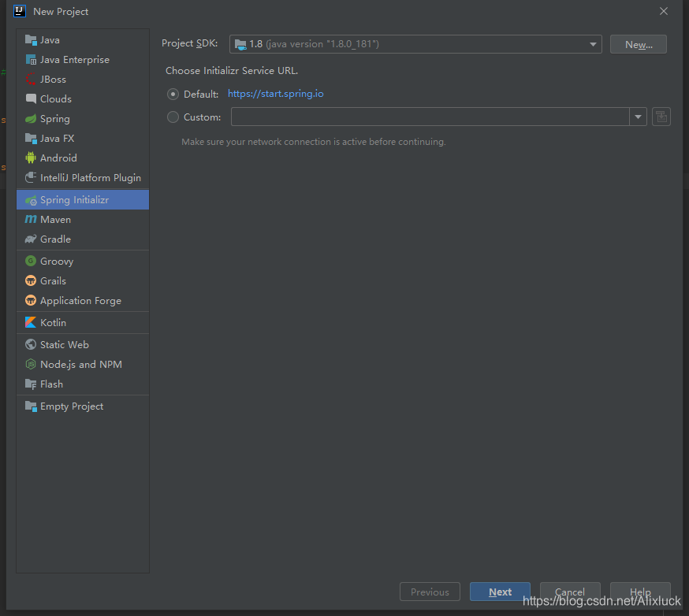The height and width of the screenshot is (616, 689).
Task: Select the Custom service URL radio button
Action: [173, 117]
